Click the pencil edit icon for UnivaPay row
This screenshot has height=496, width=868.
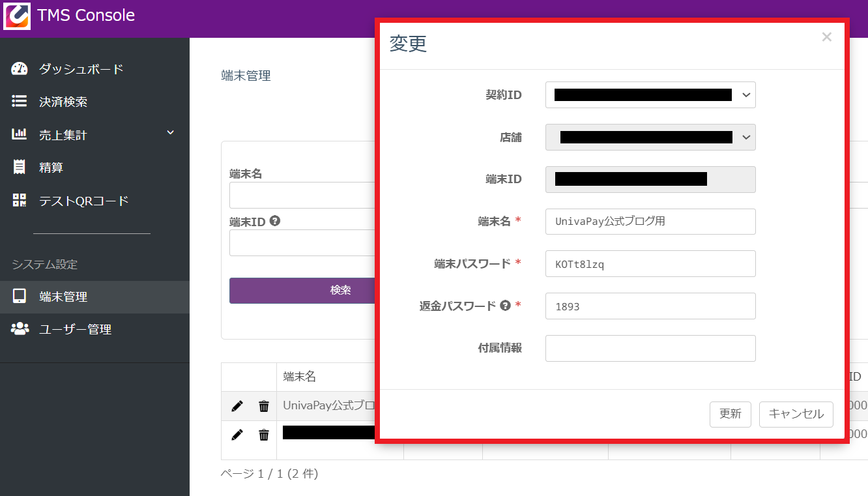pyautogui.click(x=237, y=406)
